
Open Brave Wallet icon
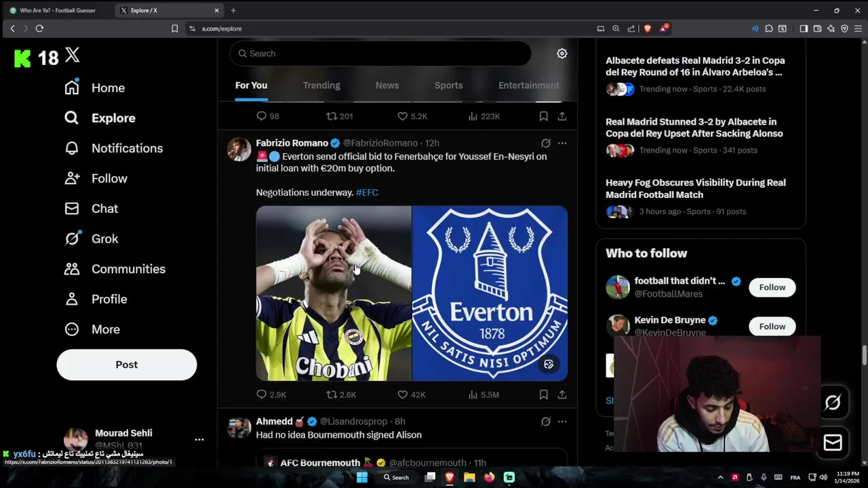point(817,28)
